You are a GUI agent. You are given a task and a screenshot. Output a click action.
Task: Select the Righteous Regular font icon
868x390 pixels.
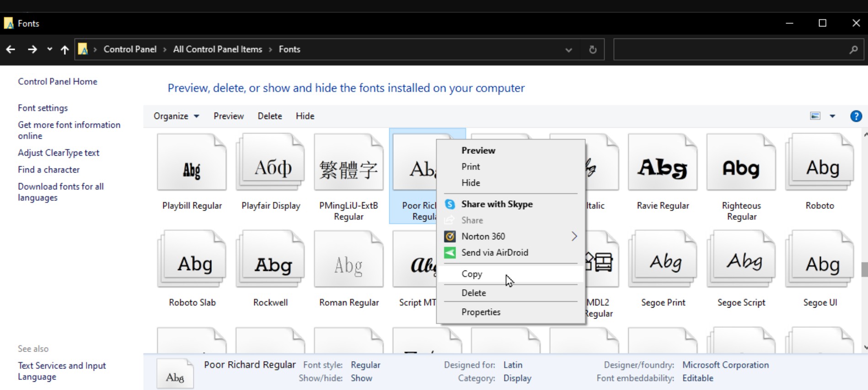point(741,162)
